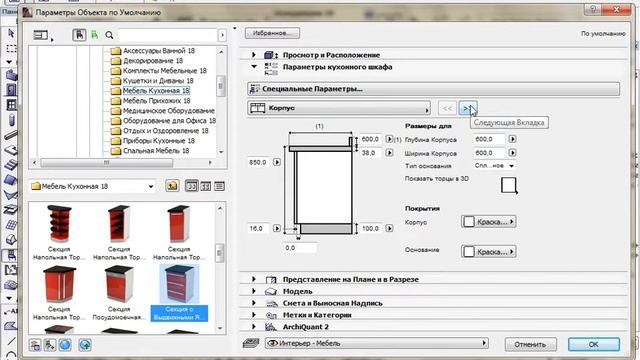Viewport: 640px width, 360px height.
Task: Expand Просмотр и Расположение panel
Action: pos(253,55)
